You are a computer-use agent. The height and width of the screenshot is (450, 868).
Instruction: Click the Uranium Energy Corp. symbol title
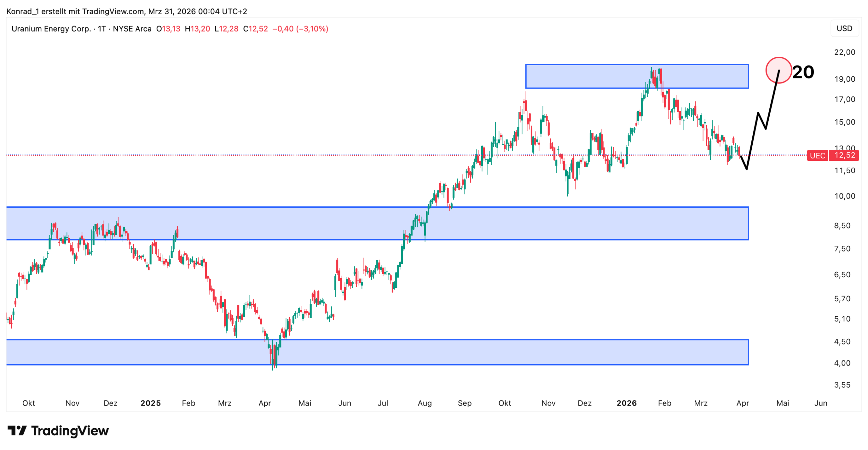[x=51, y=29]
